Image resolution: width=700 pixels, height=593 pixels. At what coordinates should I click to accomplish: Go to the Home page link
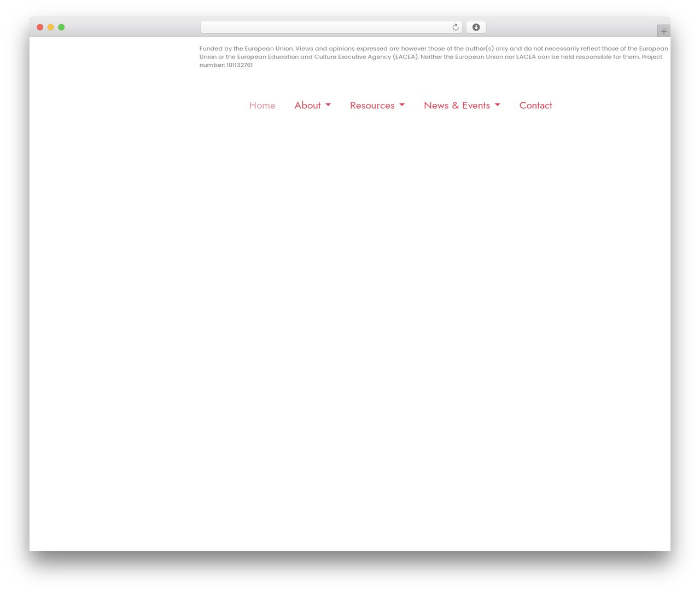(262, 105)
